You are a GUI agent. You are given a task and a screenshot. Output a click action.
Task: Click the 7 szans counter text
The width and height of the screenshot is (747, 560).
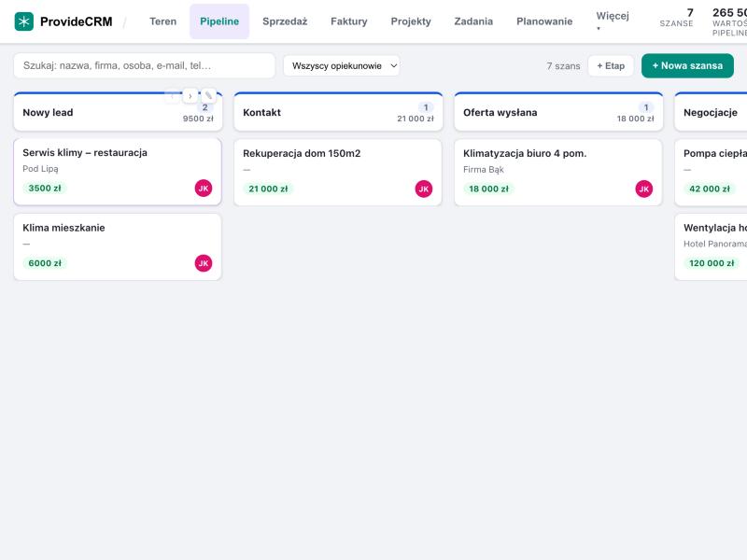pos(563,66)
